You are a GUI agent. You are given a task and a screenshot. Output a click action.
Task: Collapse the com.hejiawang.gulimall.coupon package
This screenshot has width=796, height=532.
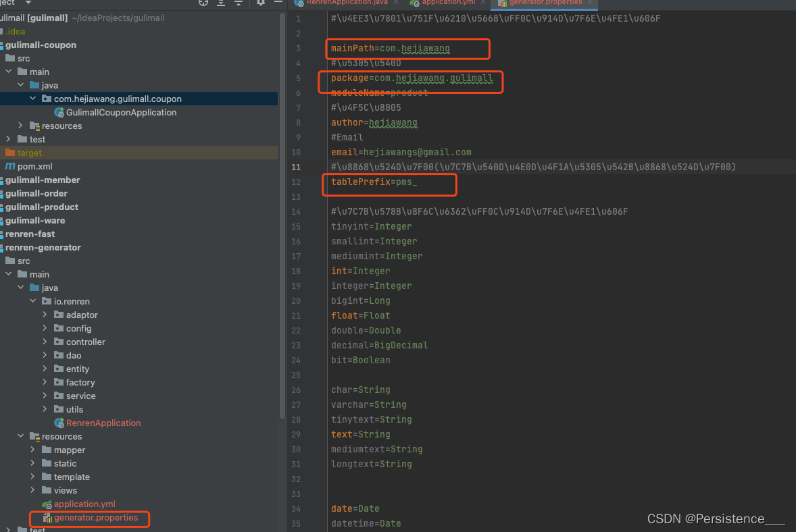[x=33, y=99]
